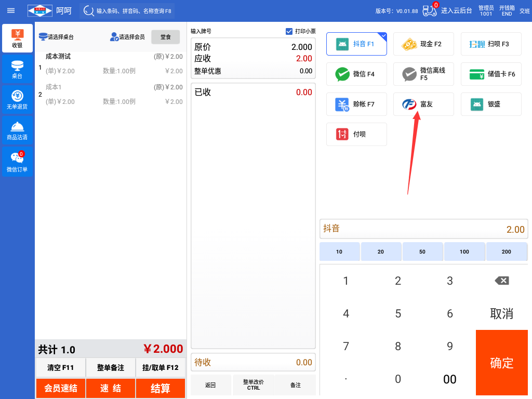Select 微信离线 F5 payment
The height and width of the screenshot is (399, 532).
point(423,74)
